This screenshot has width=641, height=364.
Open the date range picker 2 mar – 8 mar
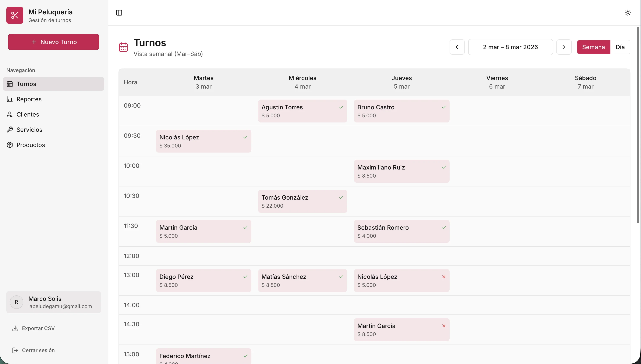point(510,47)
